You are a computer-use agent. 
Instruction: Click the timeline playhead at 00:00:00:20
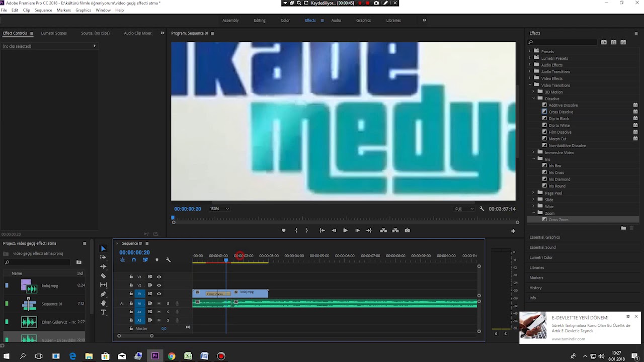[x=226, y=259]
